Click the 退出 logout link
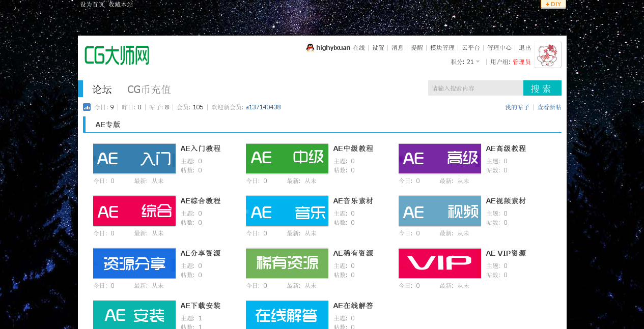The width and height of the screenshot is (644, 329). 525,48
